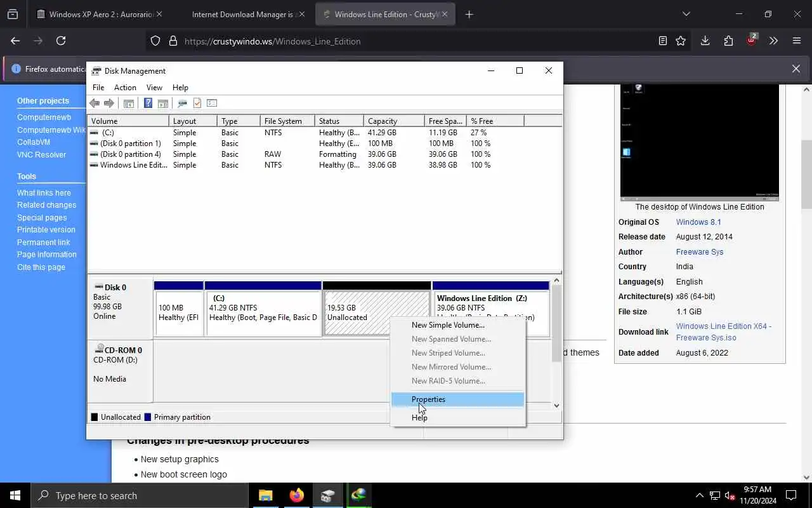
Task: Open the VNC Resolver sidebar link
Action: pos(41,155)
